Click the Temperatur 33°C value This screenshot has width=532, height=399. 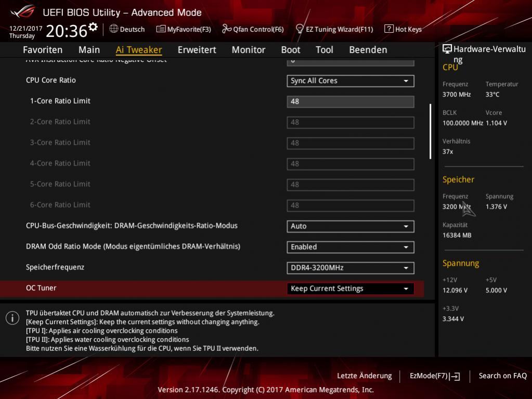(492, 95)
